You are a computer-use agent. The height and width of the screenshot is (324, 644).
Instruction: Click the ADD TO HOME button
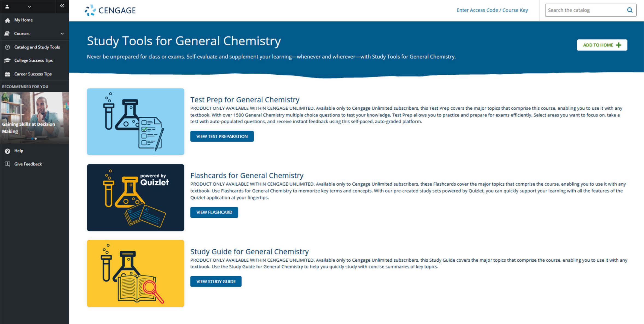[602, 45]
